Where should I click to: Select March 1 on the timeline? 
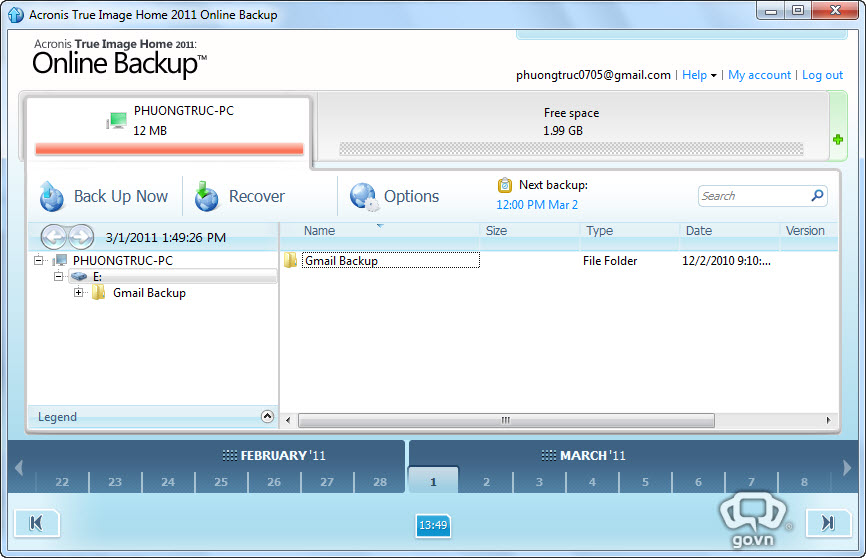433,482
